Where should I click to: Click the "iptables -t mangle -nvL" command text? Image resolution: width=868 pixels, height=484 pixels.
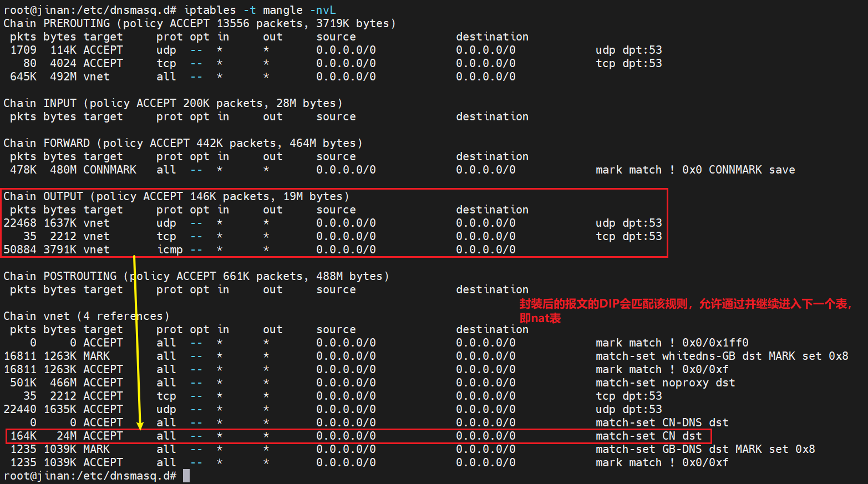pyautogui.click(x=260, y=10)
